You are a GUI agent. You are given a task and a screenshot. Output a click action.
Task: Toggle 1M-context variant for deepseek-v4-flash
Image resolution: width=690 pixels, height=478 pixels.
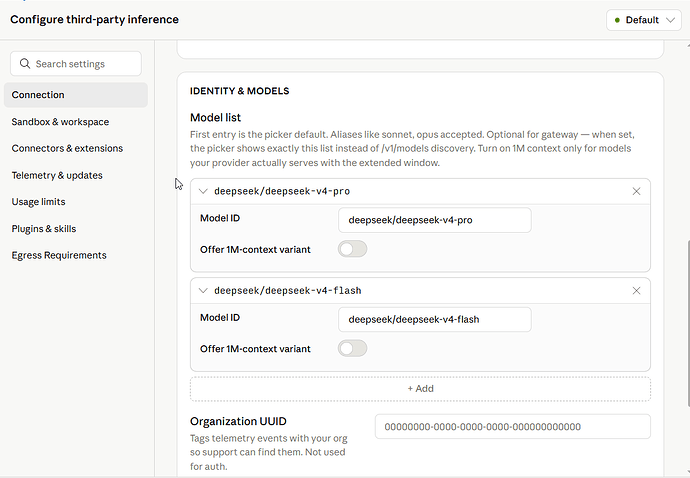[x=352, y=349]
